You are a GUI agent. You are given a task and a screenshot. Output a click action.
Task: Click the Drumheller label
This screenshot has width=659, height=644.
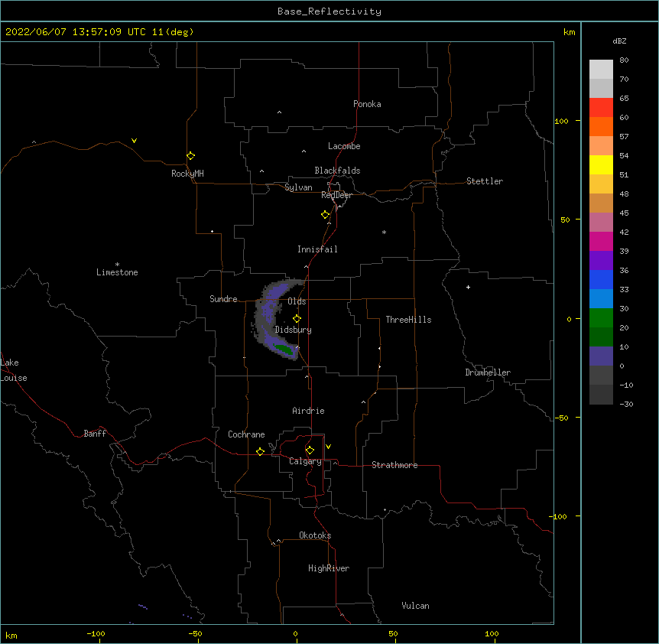click(x=488, y=372)
